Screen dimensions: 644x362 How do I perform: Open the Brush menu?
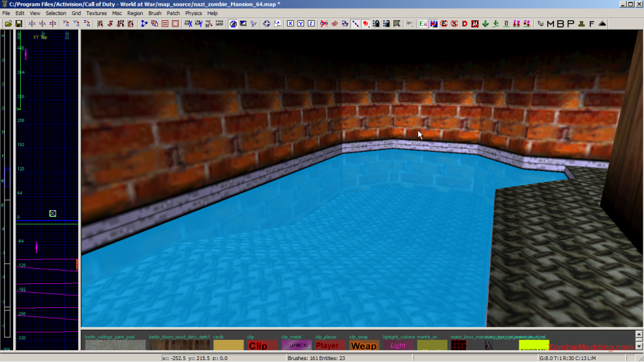click(155, 13)
